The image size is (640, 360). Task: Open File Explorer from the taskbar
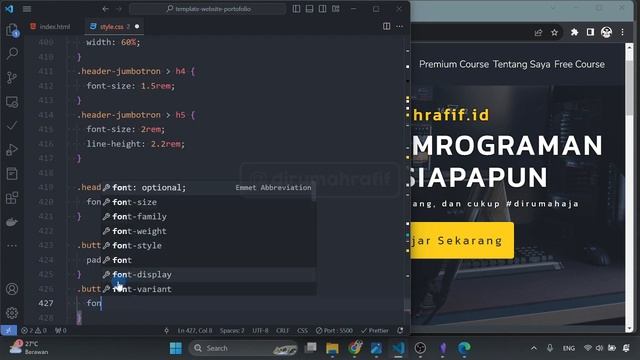(332, 348)
